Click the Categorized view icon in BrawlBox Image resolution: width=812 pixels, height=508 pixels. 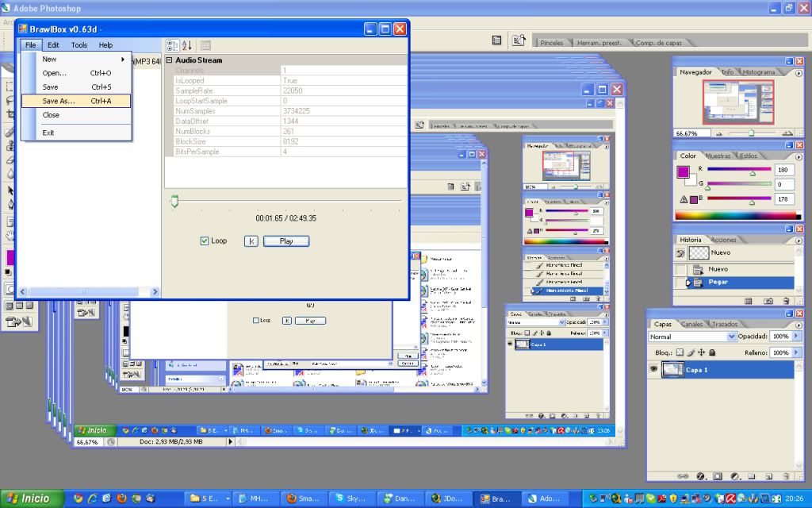(x=173, y=45)
